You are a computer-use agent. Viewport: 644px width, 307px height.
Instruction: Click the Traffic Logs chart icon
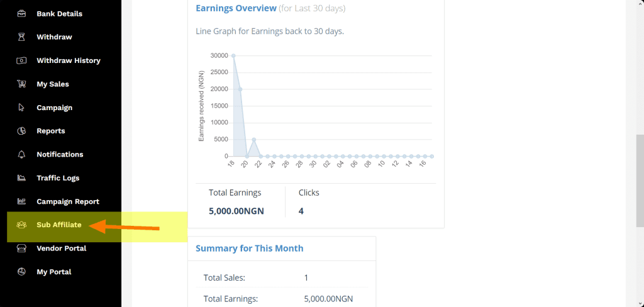coord(21,178)
